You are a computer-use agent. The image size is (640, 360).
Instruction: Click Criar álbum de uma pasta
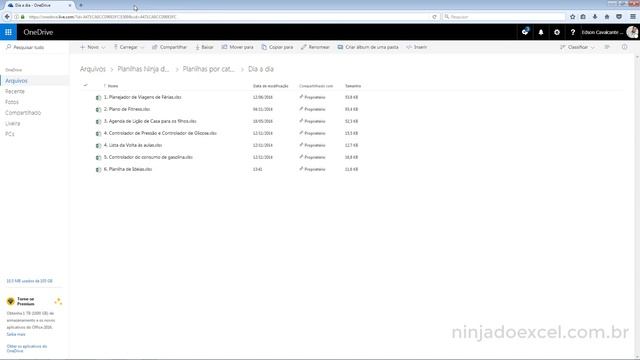point(368,47)
